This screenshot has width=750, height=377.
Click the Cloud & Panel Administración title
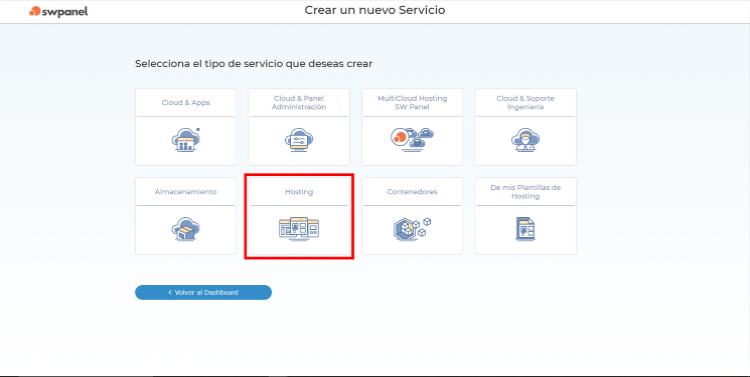click(299, 102)
